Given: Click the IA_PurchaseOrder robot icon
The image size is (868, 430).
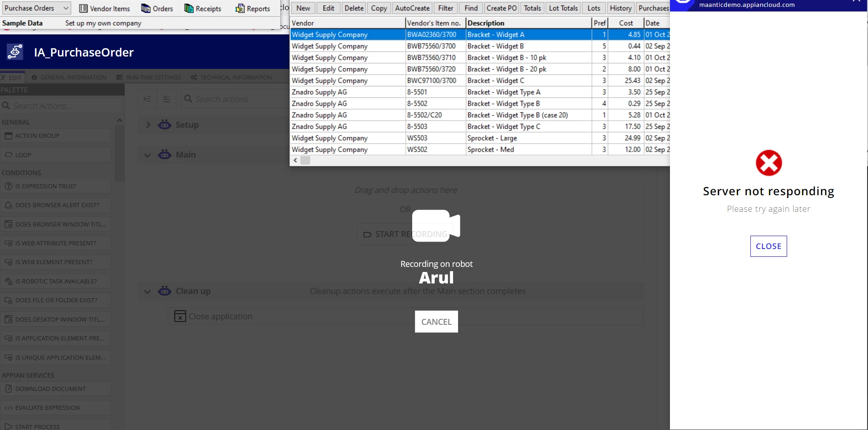Looking at the screenshot, I should coord(15,52).
